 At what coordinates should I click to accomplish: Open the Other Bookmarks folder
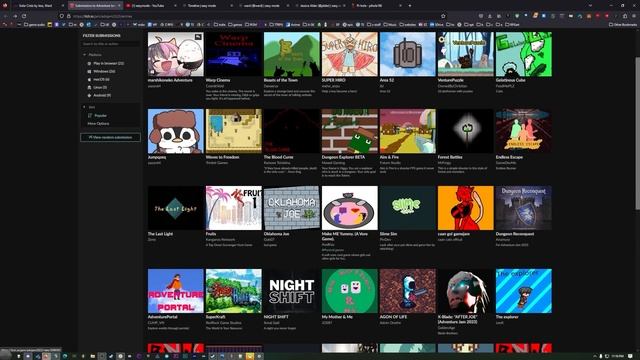click(x=622, y=24)
